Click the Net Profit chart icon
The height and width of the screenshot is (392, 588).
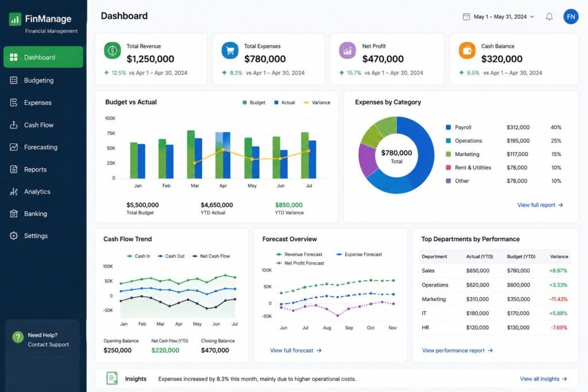[347, 51]
